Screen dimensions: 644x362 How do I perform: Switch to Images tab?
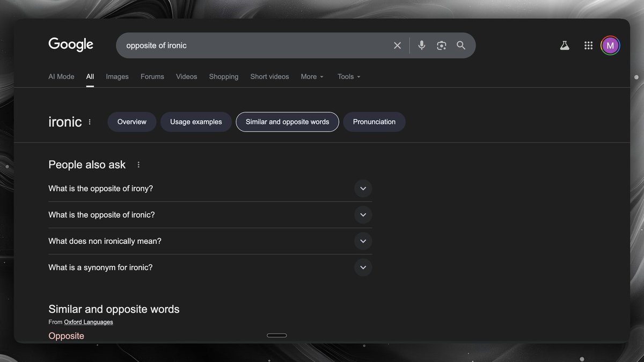point(117,77)
